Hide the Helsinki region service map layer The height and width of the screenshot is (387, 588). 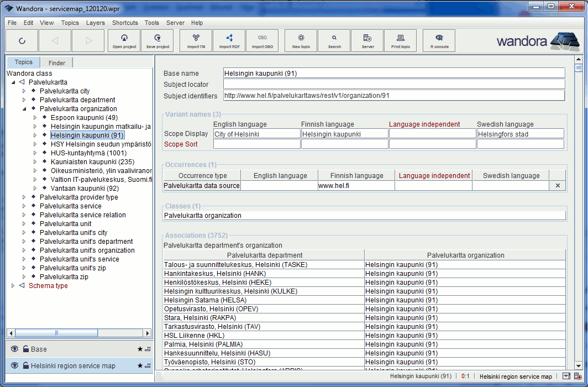point(14,365)
